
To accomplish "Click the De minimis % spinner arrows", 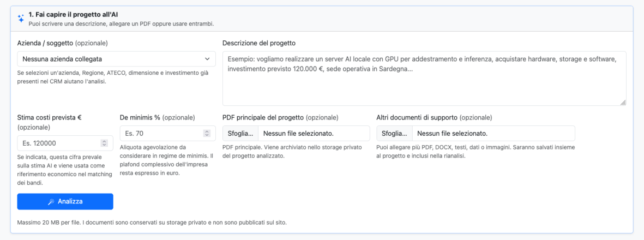I will tap(207, 133).
